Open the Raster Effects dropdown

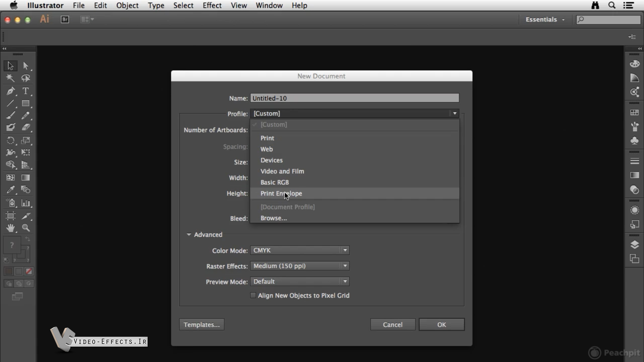pos(300,266)
